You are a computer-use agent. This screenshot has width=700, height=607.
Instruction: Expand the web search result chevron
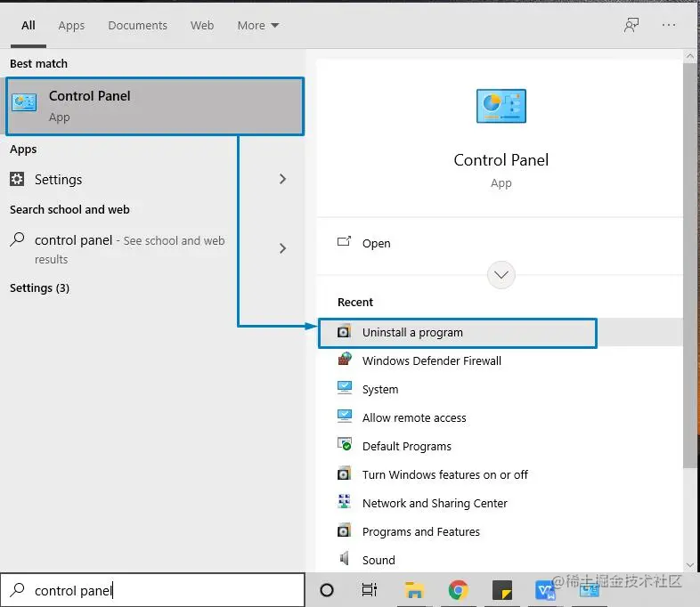[282, 248]
